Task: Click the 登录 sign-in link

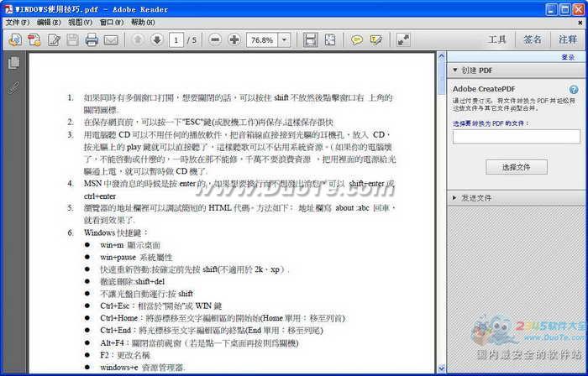Action: click(x=568, y=57)
